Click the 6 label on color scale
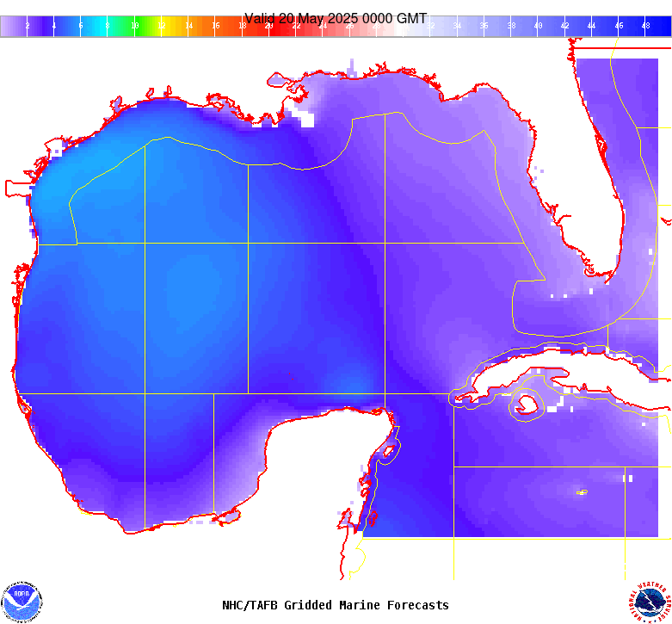 tap(81, 26)
